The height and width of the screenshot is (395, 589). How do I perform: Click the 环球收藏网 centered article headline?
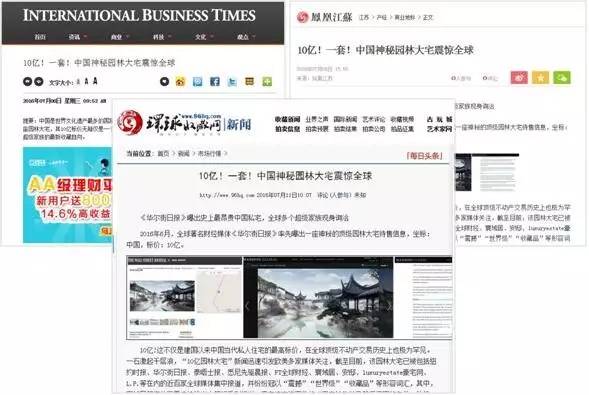click(x=285, y=176)
